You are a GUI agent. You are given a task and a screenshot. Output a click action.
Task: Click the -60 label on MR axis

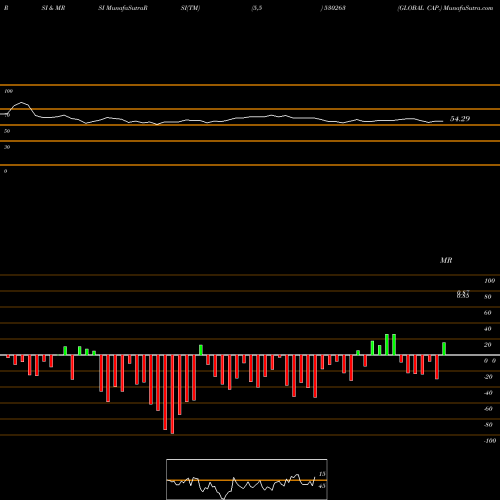point(488,409)
